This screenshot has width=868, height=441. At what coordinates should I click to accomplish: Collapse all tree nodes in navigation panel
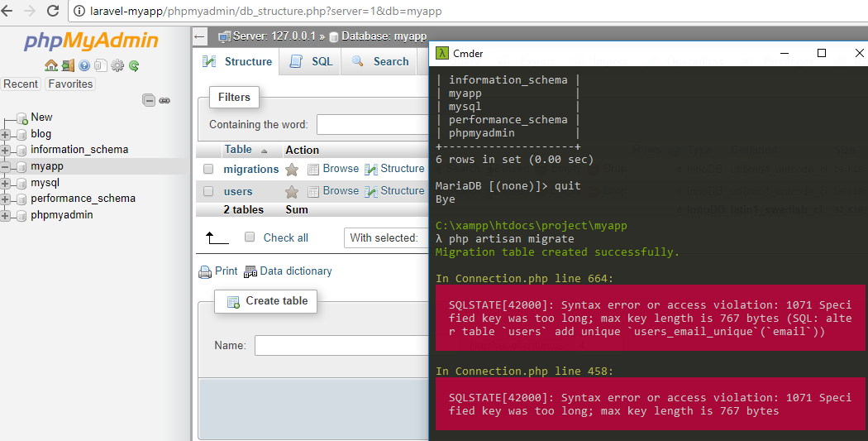(148, 100)
